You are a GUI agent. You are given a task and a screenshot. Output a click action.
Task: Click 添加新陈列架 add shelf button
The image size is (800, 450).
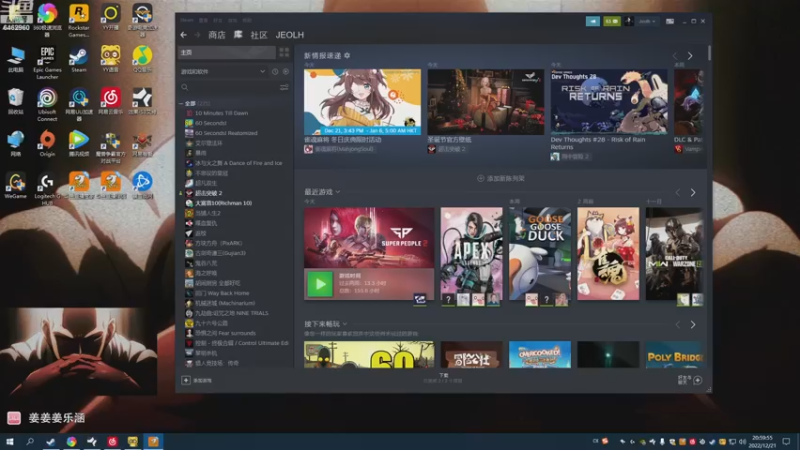click(x=501, y=178)
